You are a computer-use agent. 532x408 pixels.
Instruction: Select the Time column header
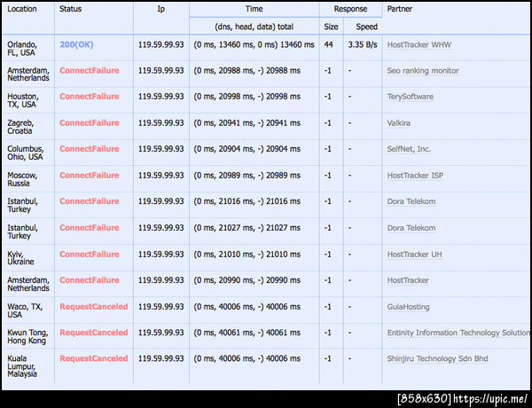point(254,9)
